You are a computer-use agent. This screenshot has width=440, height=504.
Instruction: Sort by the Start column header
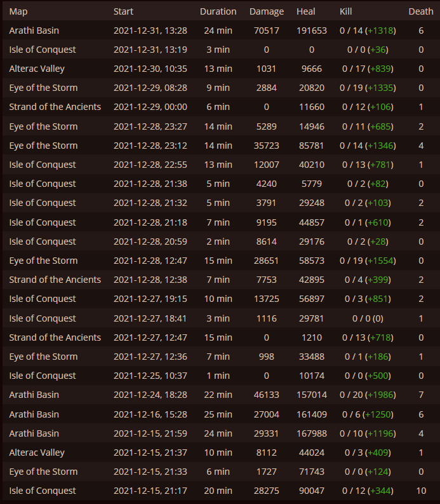point(123,11)
